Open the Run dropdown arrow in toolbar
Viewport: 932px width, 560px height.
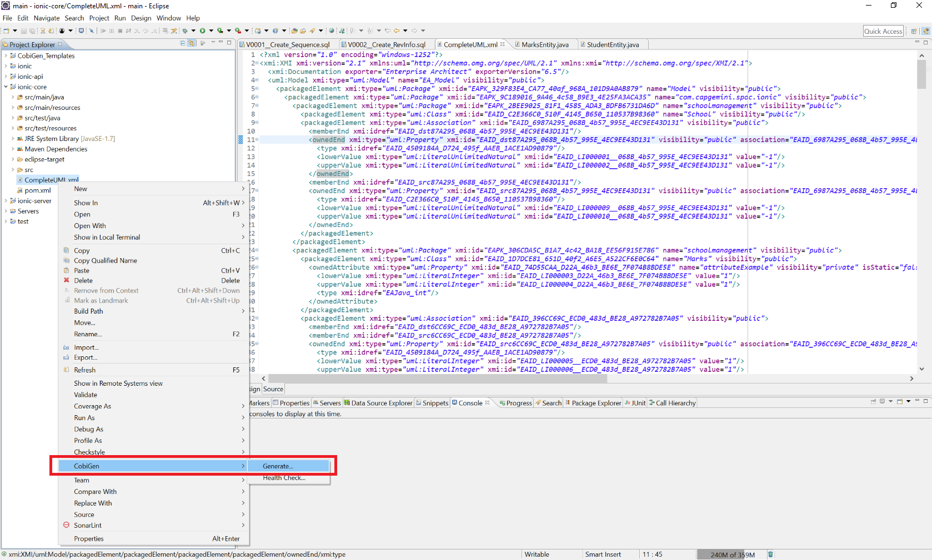point(211,31)
